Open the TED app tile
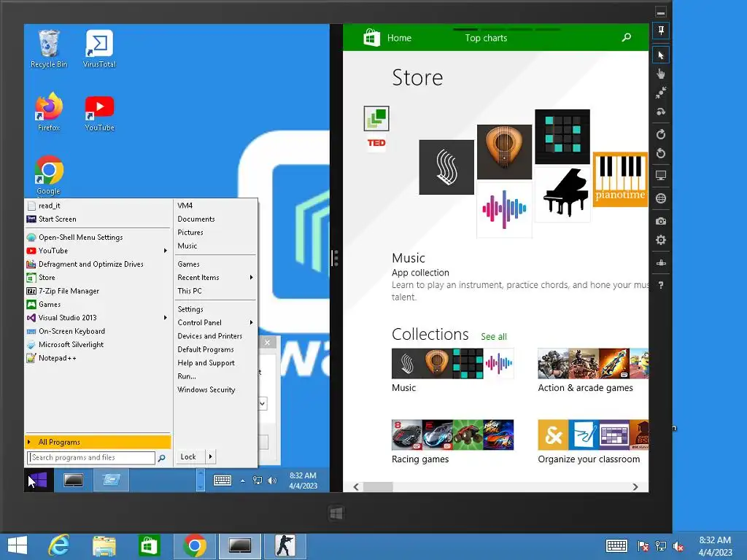 [x=376, y=143]
